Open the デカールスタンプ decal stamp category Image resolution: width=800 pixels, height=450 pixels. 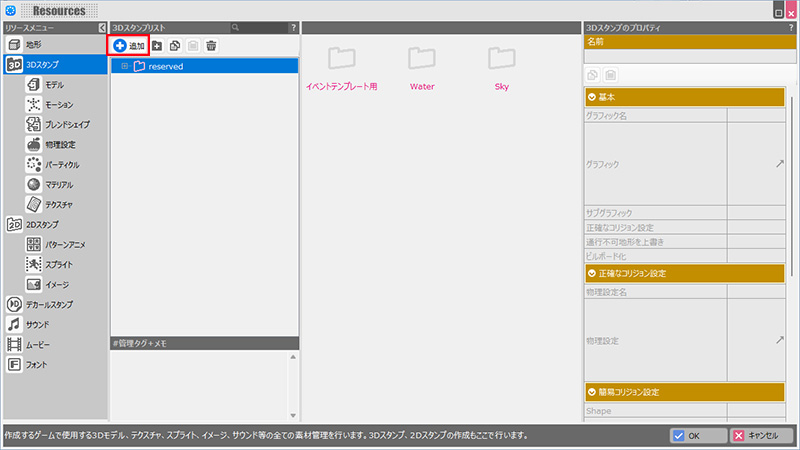(x=55, y=305)
